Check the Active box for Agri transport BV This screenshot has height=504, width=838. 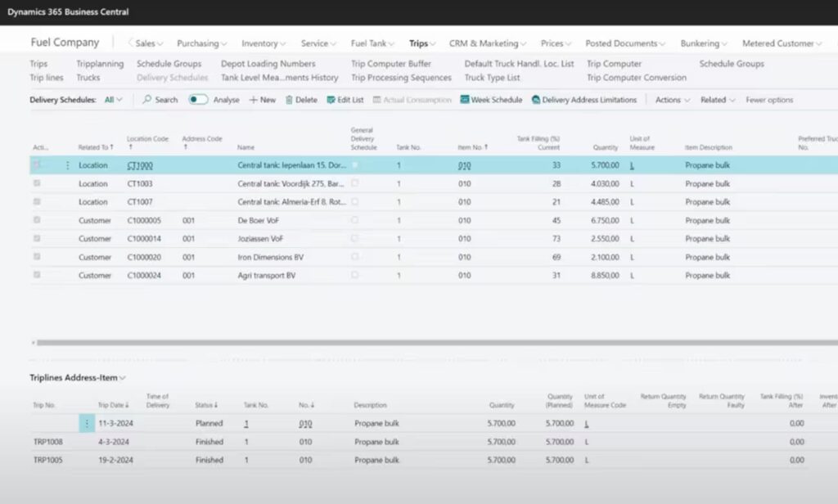pos(37,276)
